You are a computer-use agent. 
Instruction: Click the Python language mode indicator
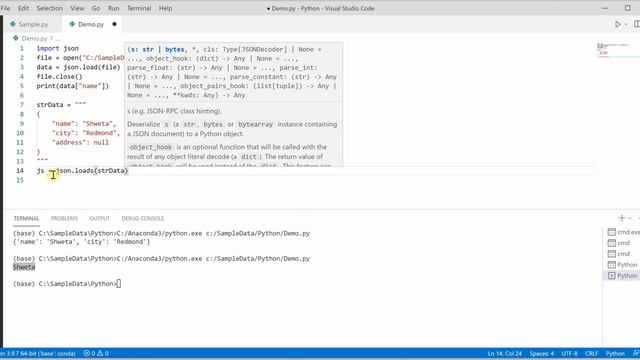(x=615, y=353)
